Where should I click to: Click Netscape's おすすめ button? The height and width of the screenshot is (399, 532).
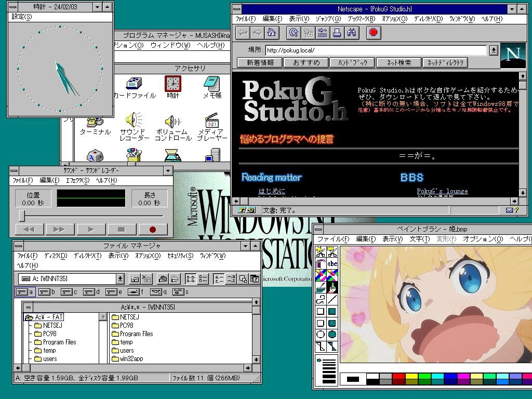pyautogui.click(x=306, y=62)
